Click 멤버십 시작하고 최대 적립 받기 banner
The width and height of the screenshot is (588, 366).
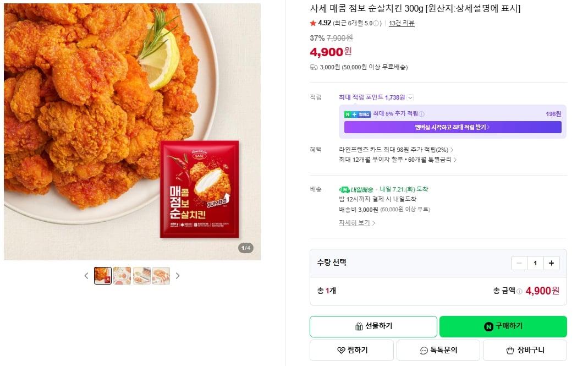[x=453, y=127]
